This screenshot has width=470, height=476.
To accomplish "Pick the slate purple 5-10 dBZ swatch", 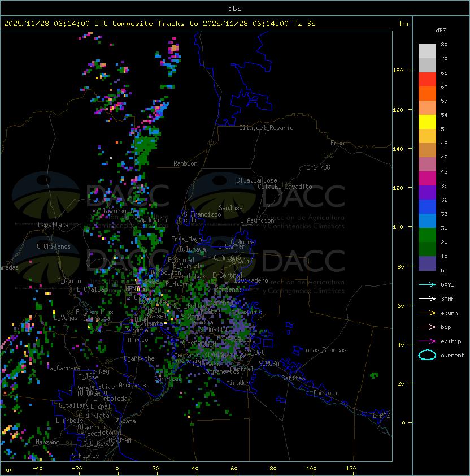I will [427, 263].
